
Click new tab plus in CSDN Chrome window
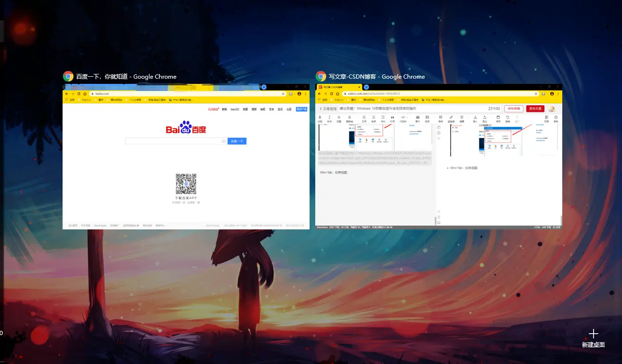click(366, 87)
